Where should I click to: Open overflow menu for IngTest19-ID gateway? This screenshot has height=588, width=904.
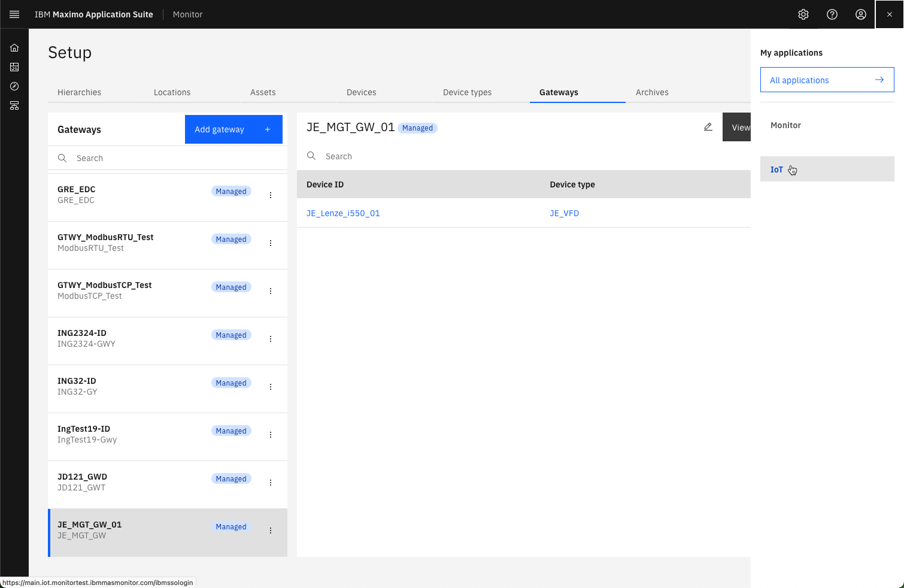coord(271,435)
